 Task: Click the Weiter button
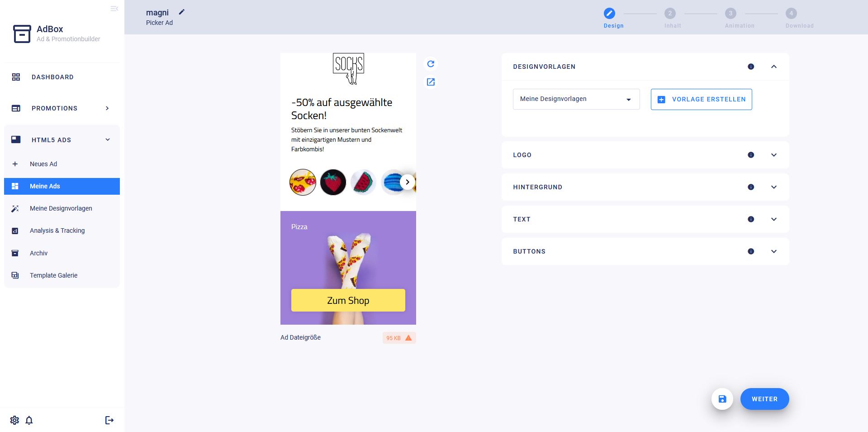(765, 399)
